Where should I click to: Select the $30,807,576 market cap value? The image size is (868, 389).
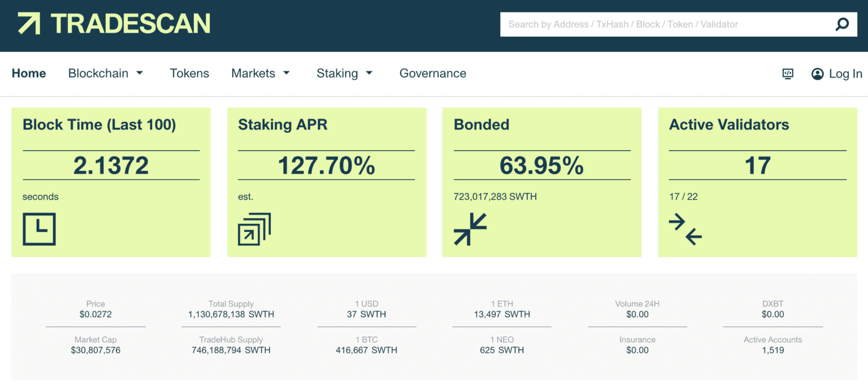click(x=96, y=350)
